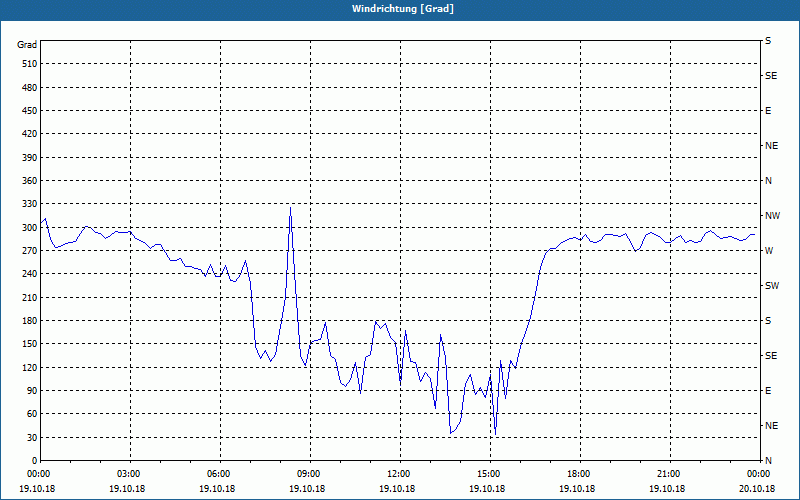Select the 19.10.18 date under 12:00

(x=397, y=488)
